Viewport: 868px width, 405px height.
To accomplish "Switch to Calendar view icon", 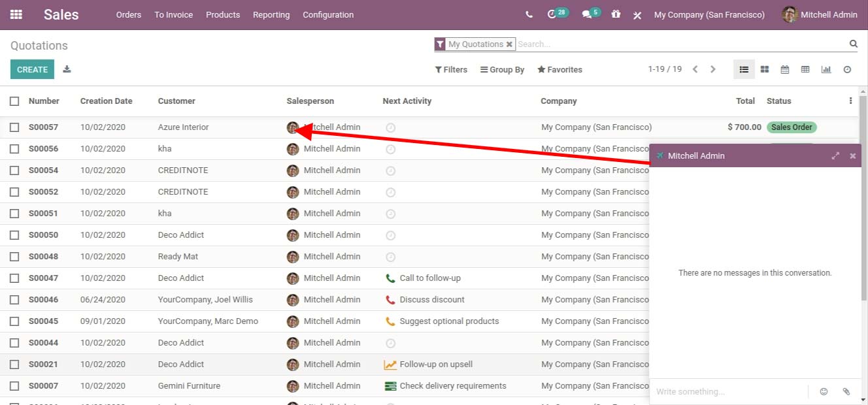I will point(785,69).
